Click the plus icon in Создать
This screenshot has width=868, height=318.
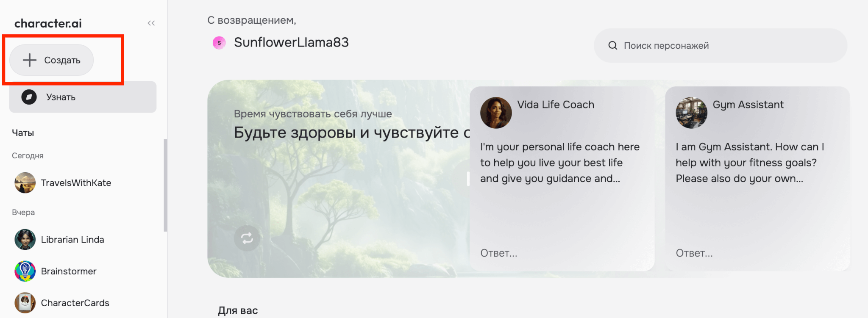tap(30, 60)
